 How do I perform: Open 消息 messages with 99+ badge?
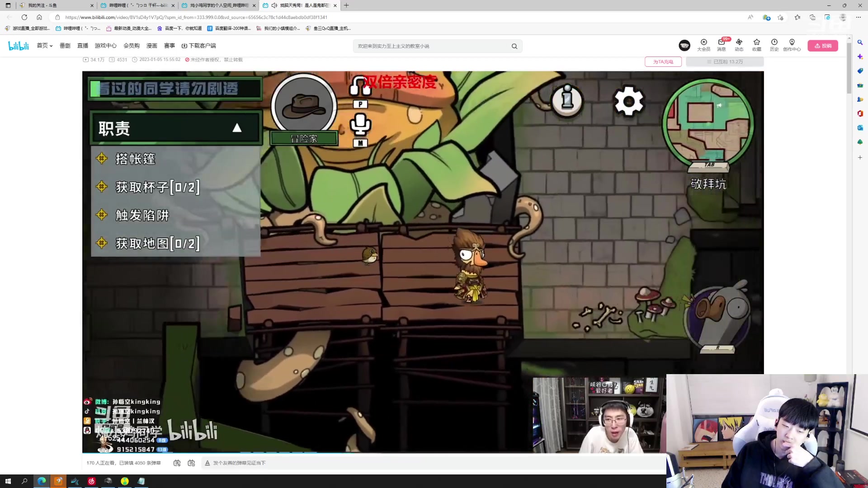tap(722, 45)
